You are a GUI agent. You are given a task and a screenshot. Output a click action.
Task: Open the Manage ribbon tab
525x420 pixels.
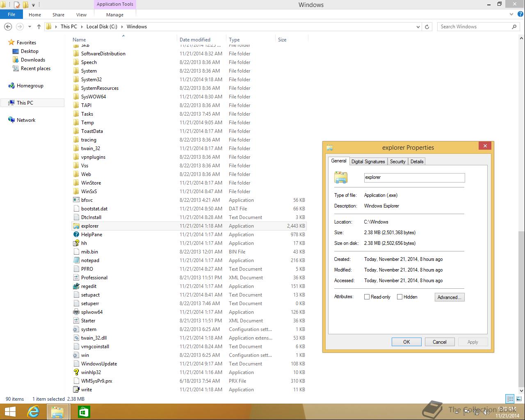115,15
